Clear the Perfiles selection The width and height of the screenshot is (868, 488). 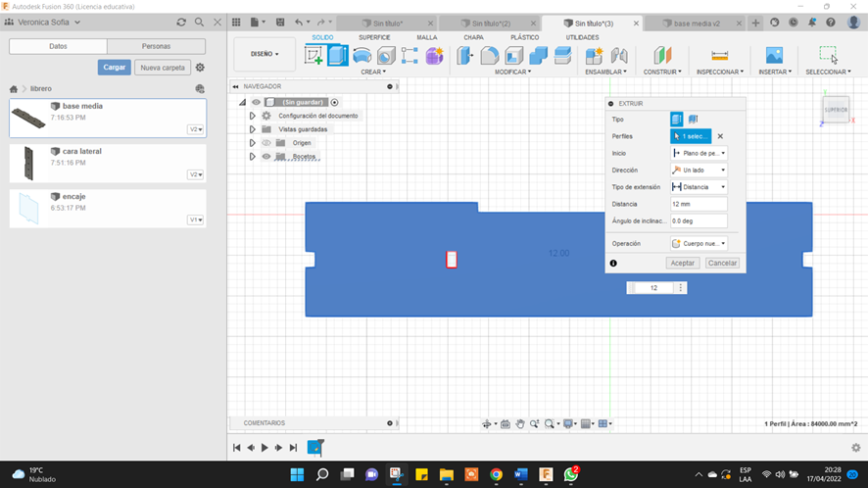(720, 136)
